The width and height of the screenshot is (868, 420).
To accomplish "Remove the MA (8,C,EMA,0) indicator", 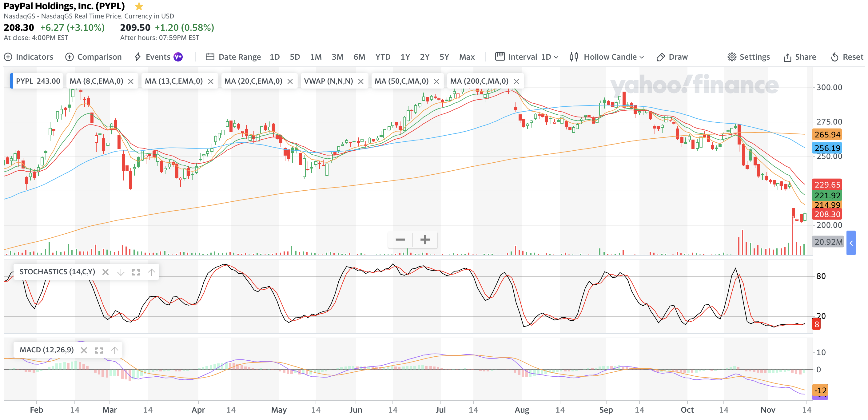I will [x=131, y=81].
